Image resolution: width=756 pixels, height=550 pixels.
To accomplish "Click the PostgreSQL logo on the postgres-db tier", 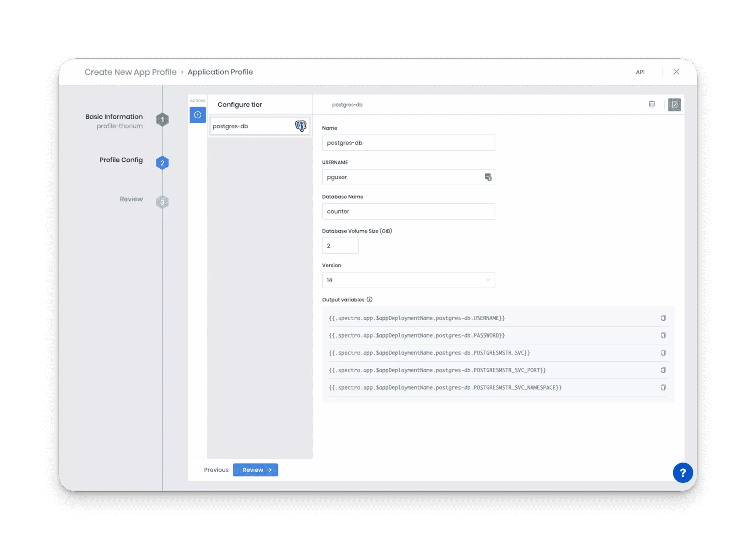I will tap(300, 126).
